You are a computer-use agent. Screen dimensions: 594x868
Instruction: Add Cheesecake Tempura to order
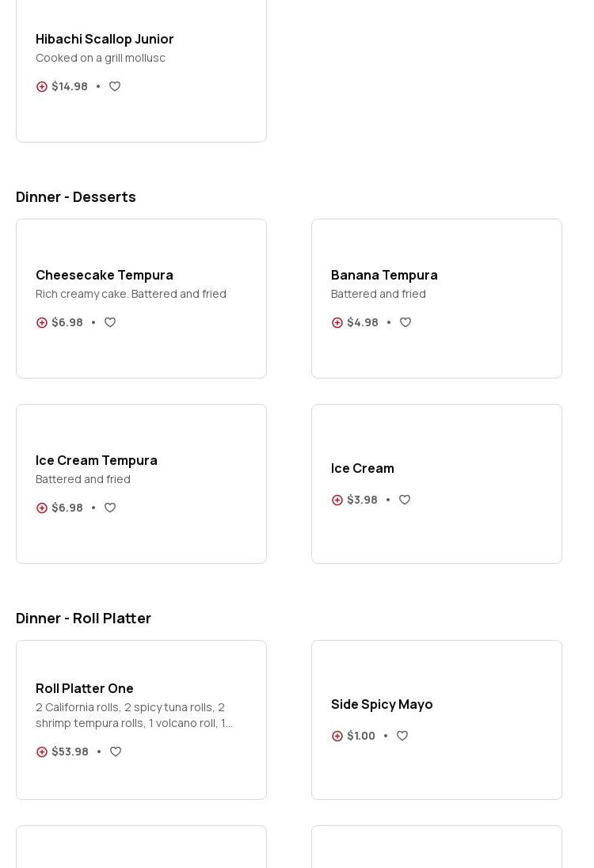point(42,323)
